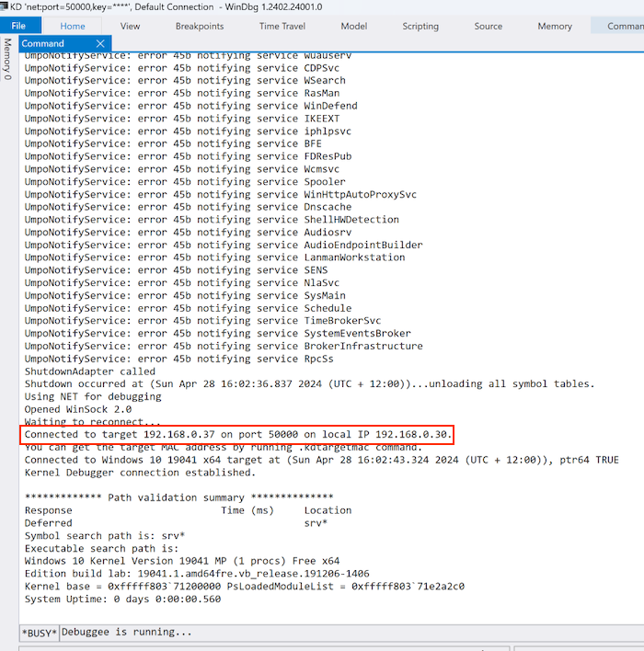Click the 'Connected to Windows 10 19041 x64' line
This screenshot has height=651, width=644.
pos(322,460)
